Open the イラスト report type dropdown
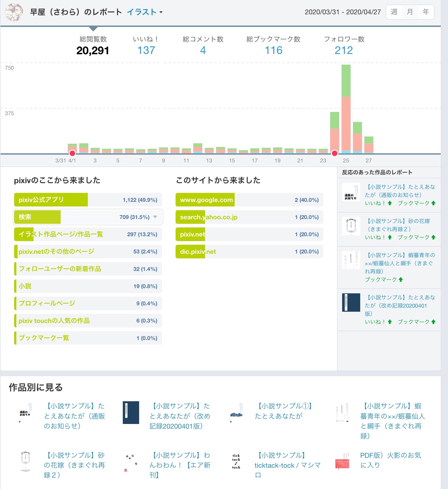 (145, 12)
